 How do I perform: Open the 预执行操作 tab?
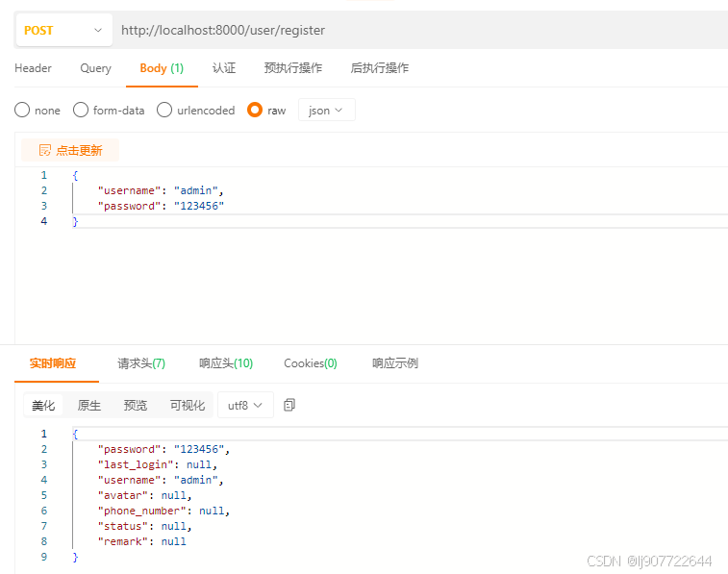tap(293, 68)
